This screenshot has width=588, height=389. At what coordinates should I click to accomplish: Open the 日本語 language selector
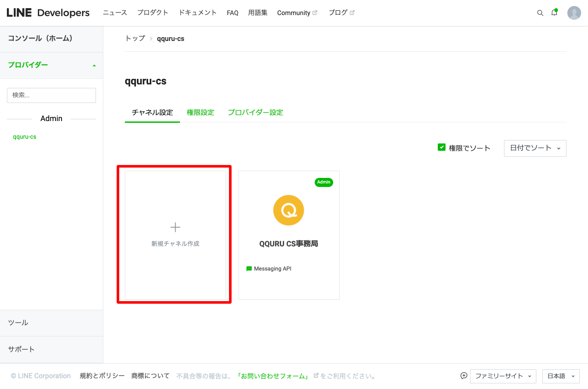click(x=560, y=376)
